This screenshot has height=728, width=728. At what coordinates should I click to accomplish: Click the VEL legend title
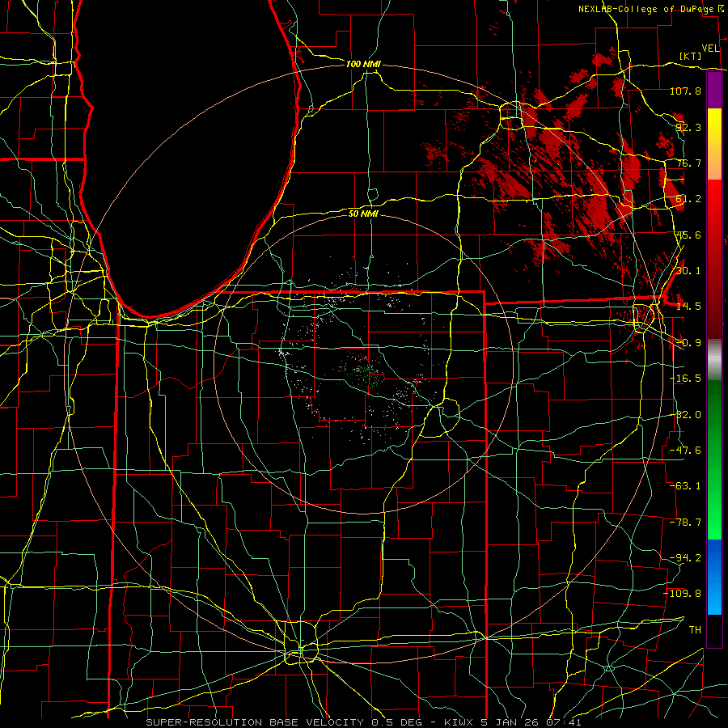click(x=711, y=49)
